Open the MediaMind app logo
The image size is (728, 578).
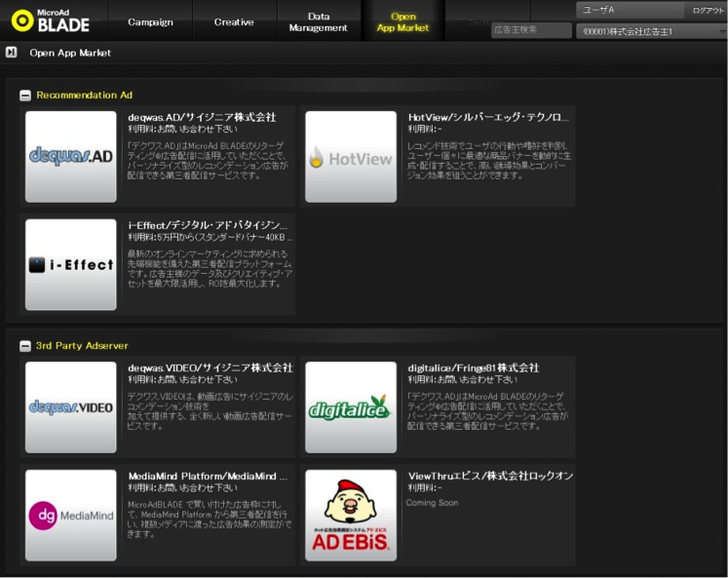tap(71, 515)
